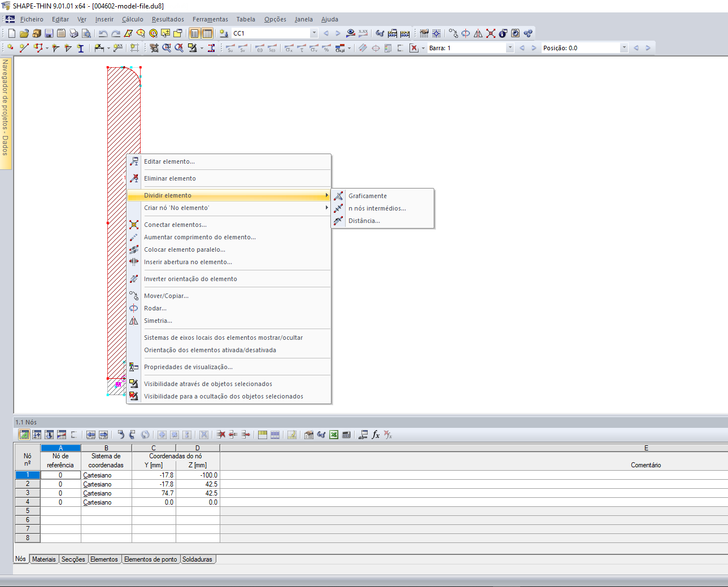Screen dimensions: 728x587
Task: Choose Editar elemento... in context menu
Action: tap(229, 161)
